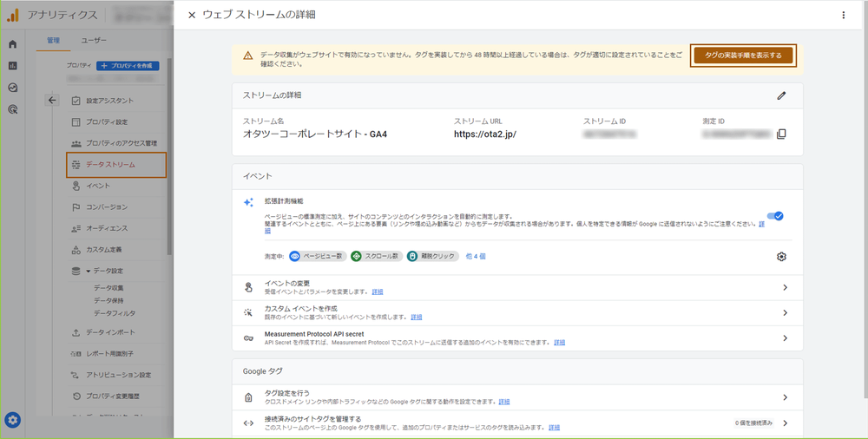Click the プロパティを作成 button

(x=128, y=65)
